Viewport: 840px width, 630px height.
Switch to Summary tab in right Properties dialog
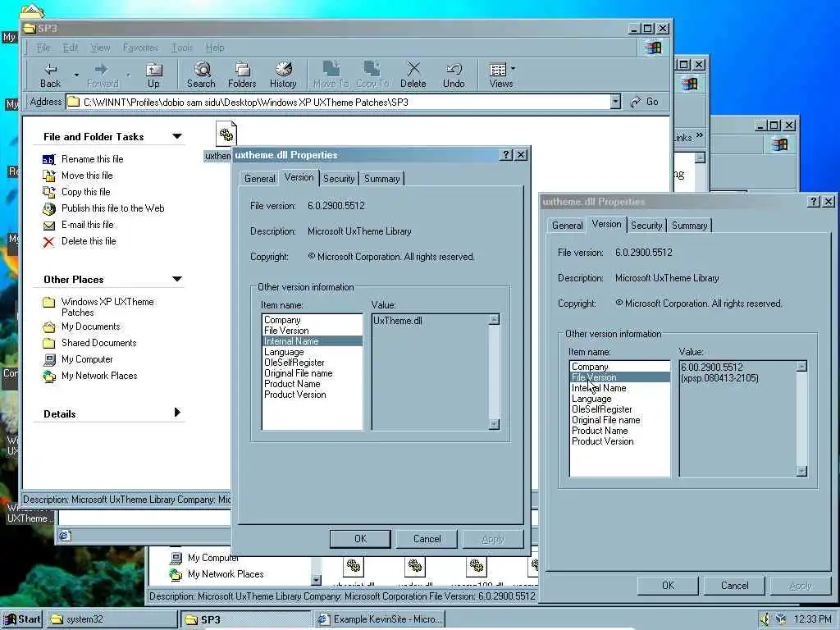click(689, 225)
